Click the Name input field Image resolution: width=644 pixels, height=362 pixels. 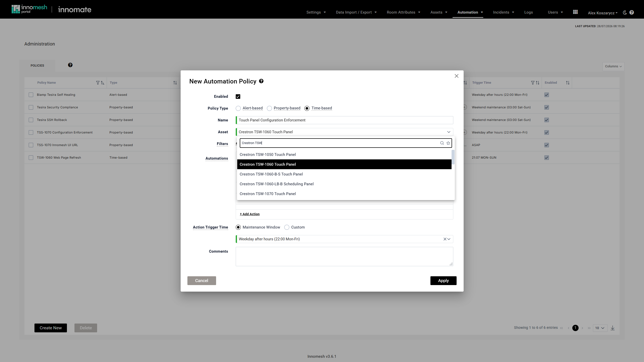(344, 120)
